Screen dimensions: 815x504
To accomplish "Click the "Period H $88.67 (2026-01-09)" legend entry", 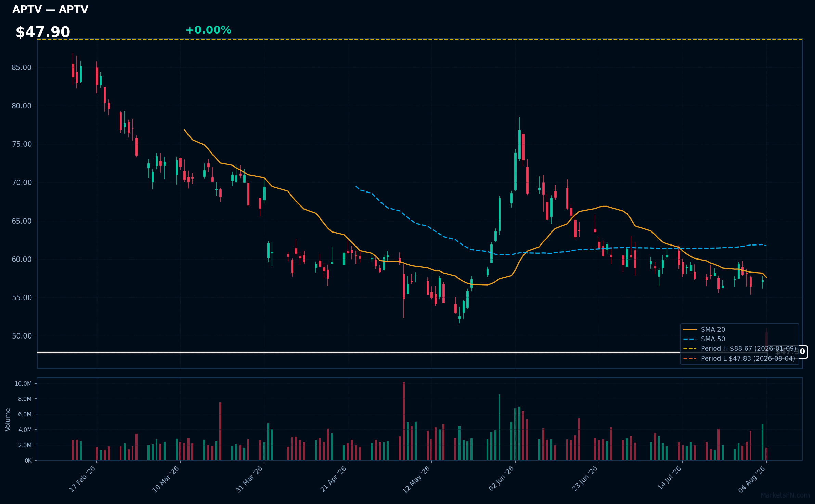I will tap(739, 349).
